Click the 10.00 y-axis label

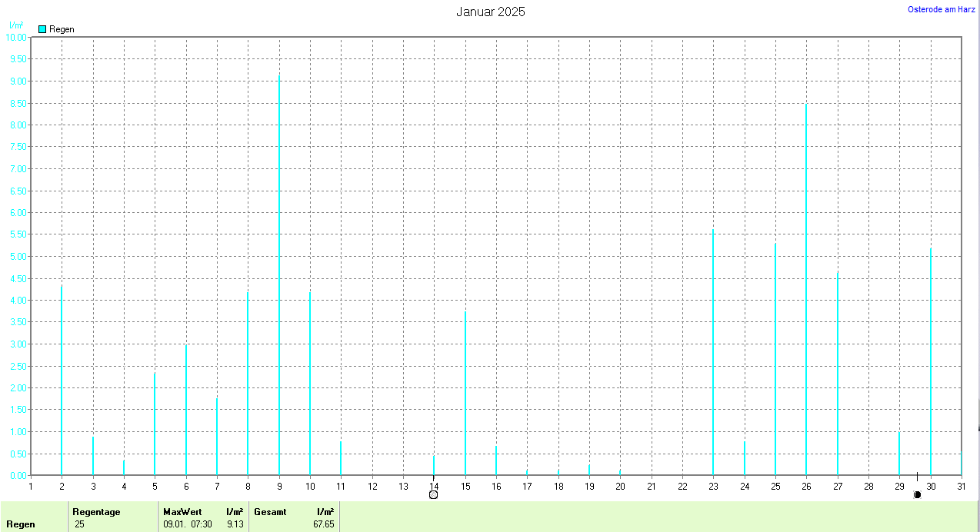click(x=16, y=37)
